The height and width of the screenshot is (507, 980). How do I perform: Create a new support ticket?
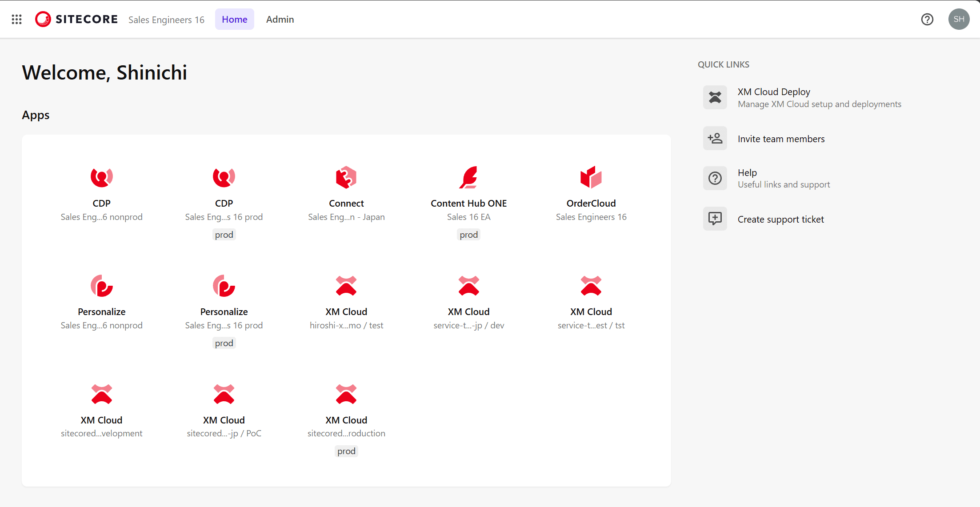(781, 219)
